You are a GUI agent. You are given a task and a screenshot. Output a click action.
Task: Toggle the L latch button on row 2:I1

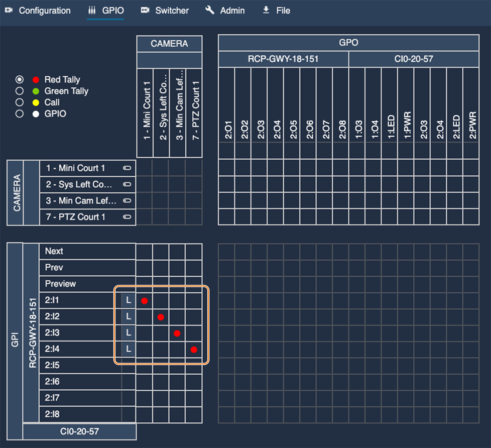coord(128,300)
